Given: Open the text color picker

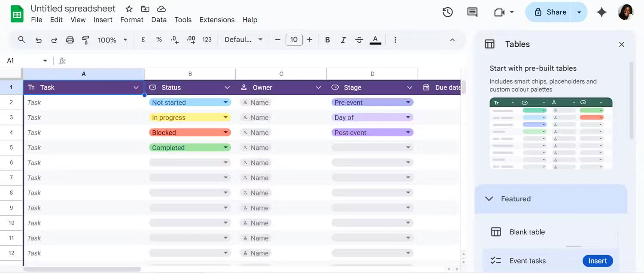Looking at the screenshot, I should point(375,39).
